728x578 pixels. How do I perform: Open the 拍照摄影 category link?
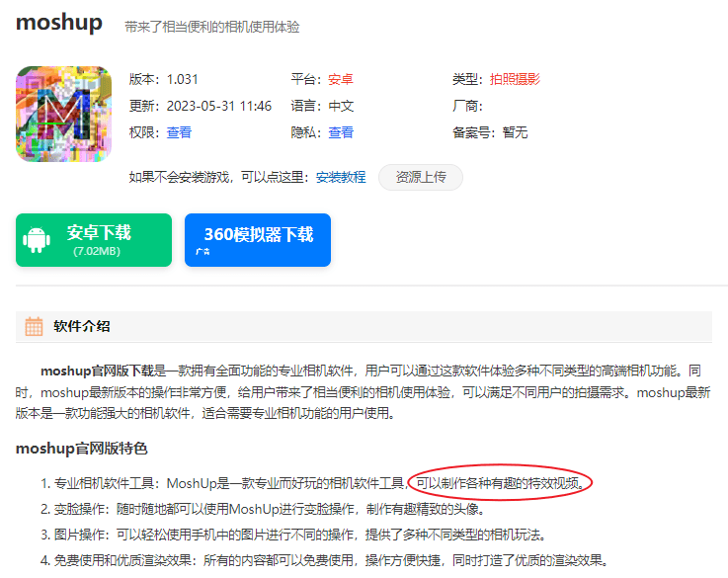coord(515,79)
